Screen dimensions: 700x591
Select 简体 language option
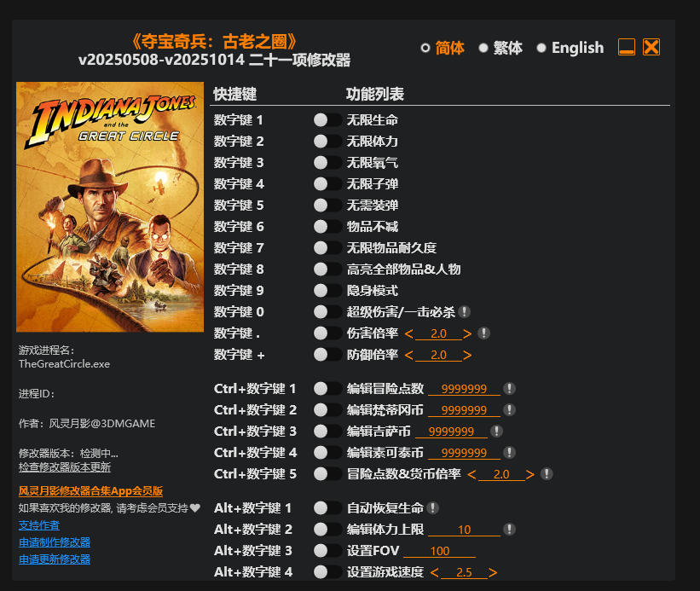443,48
